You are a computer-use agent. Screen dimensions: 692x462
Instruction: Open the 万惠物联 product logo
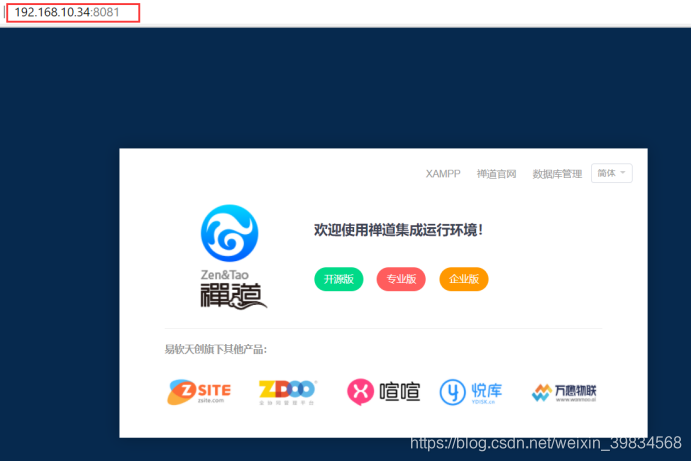[564, 392]
